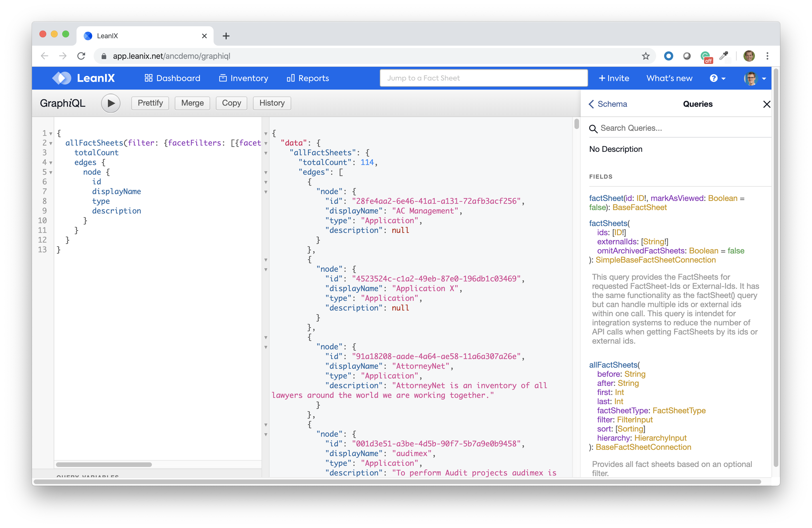Open a new browser tab

click(x=226, y=36)
